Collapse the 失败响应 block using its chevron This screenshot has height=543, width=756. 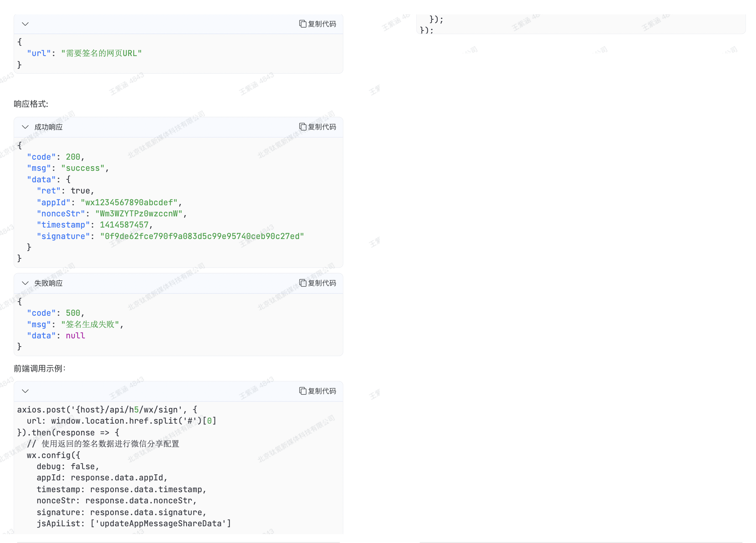(x=25, y=283)
